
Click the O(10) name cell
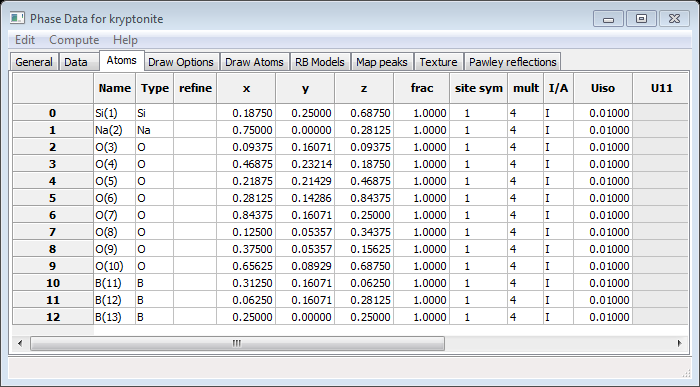[x=115, y=266]
